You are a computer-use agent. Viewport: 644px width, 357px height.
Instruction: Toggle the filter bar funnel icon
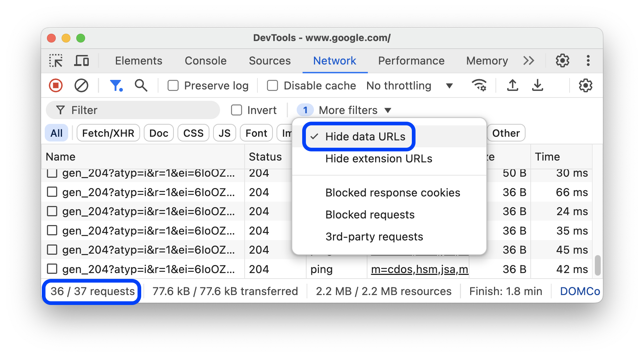point(116,85)
